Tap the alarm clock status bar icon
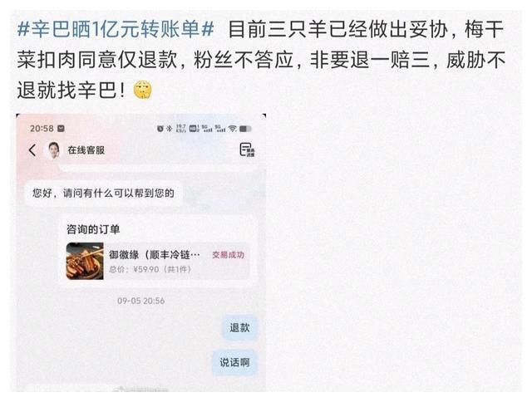Image resolution: width=532 pixels, height=402 pixels. [160, 129]
